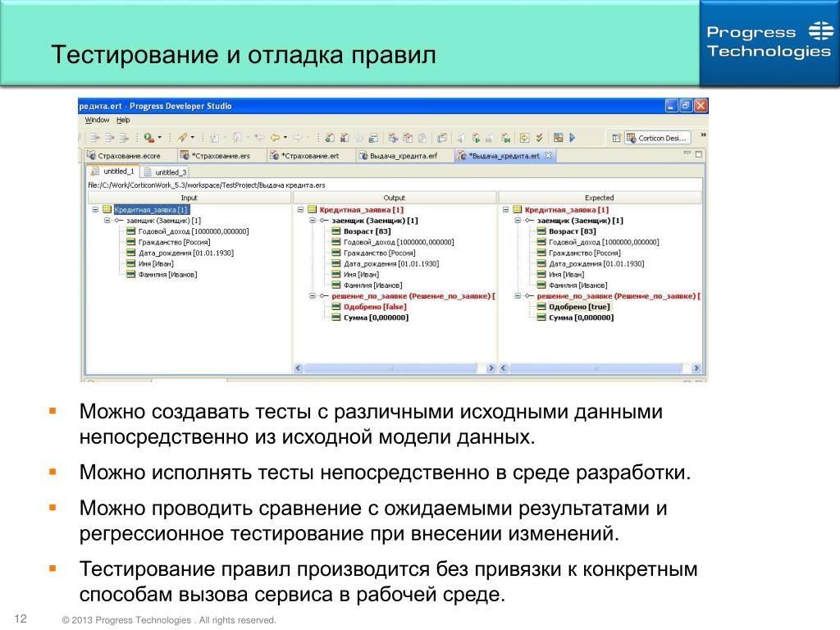Click the left scroll arrow of Output panel
This screenshot has width=840, height=630.
tap(299, 368)
